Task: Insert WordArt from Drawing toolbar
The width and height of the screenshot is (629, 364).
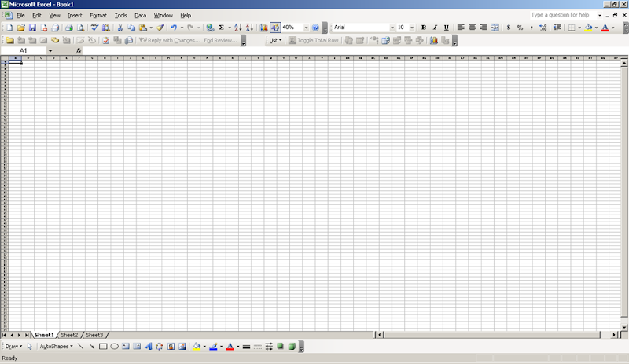Action: [148, 346]
